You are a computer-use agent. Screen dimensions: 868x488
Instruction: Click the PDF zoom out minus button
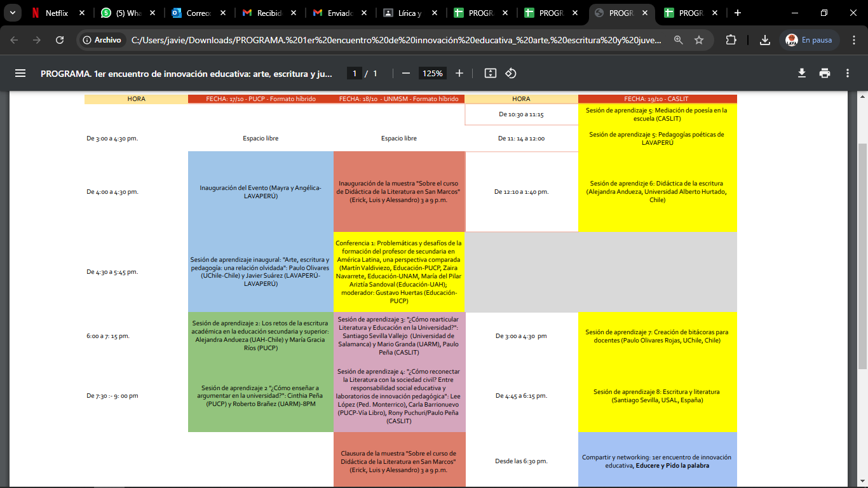point(406,73)
